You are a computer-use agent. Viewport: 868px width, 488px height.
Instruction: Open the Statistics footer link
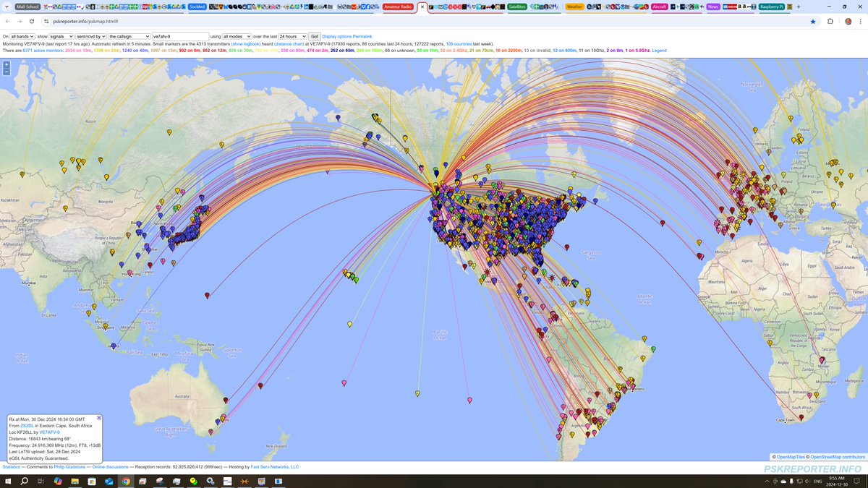(x=12, y=467)
